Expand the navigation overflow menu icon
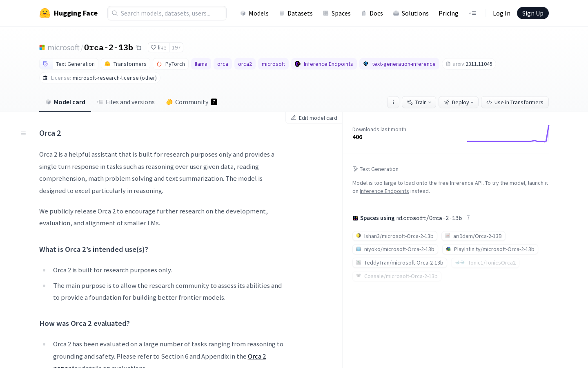 472,13
